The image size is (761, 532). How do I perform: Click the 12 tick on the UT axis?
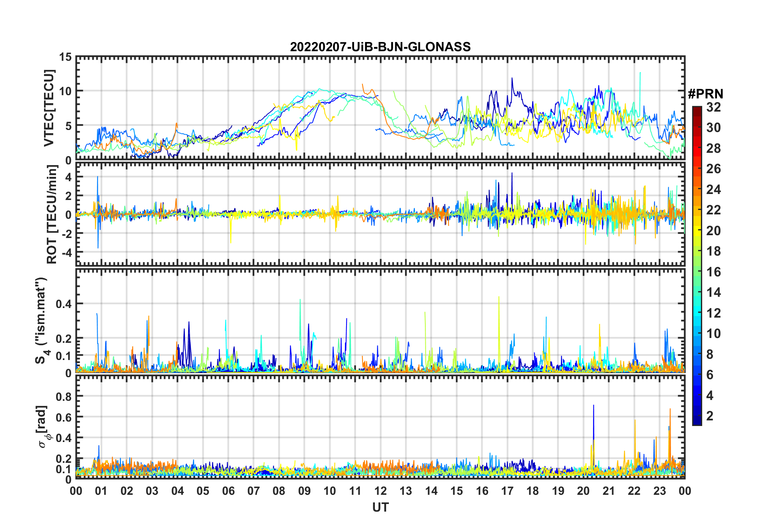pos(380,491)
